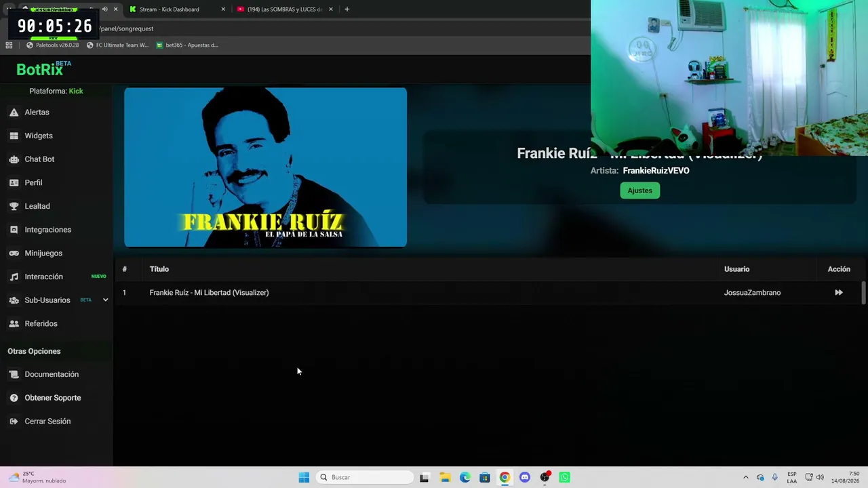Open the bet365 bookmark
Image resolution: width=868 pixels, height=488 pixels.
[187, 45]
